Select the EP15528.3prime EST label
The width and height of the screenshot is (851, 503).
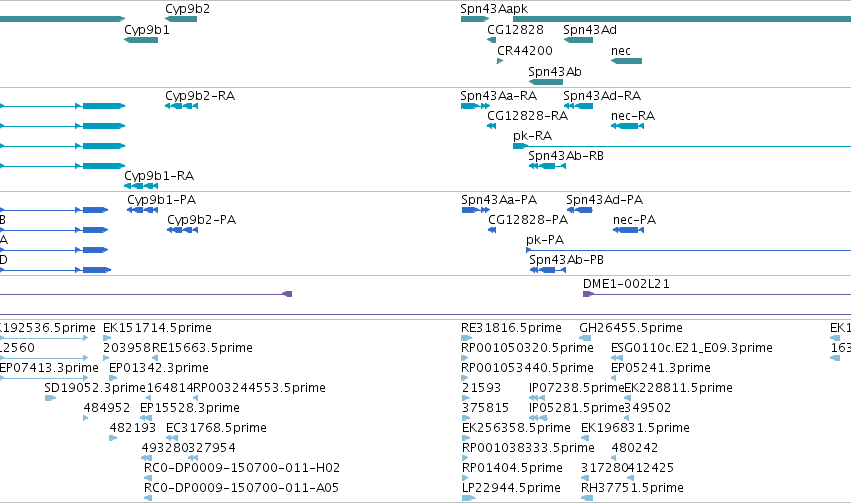190,408
